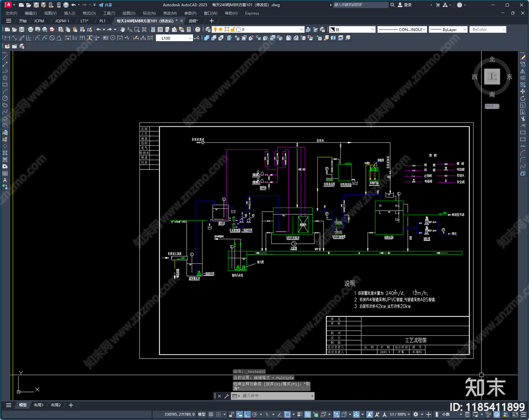Click the Plot (printer) icon in the toolbar
529x420 pixels.
click(x=31, y=29)
